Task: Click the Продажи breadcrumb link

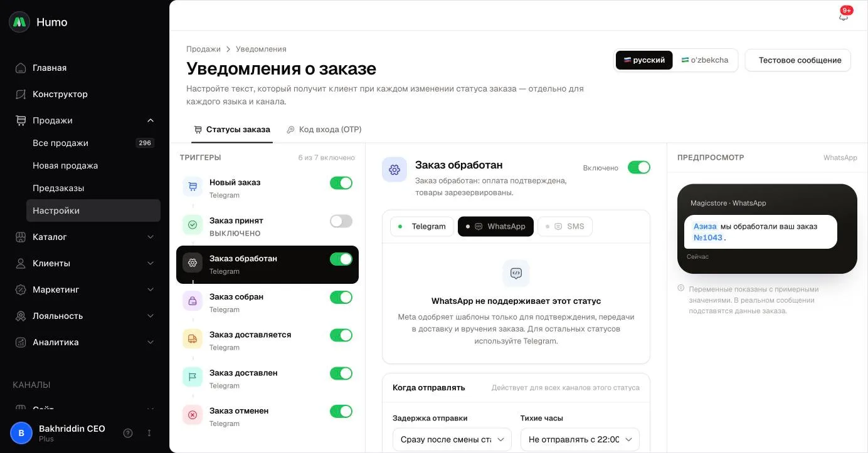Action: tap(203, 49)
